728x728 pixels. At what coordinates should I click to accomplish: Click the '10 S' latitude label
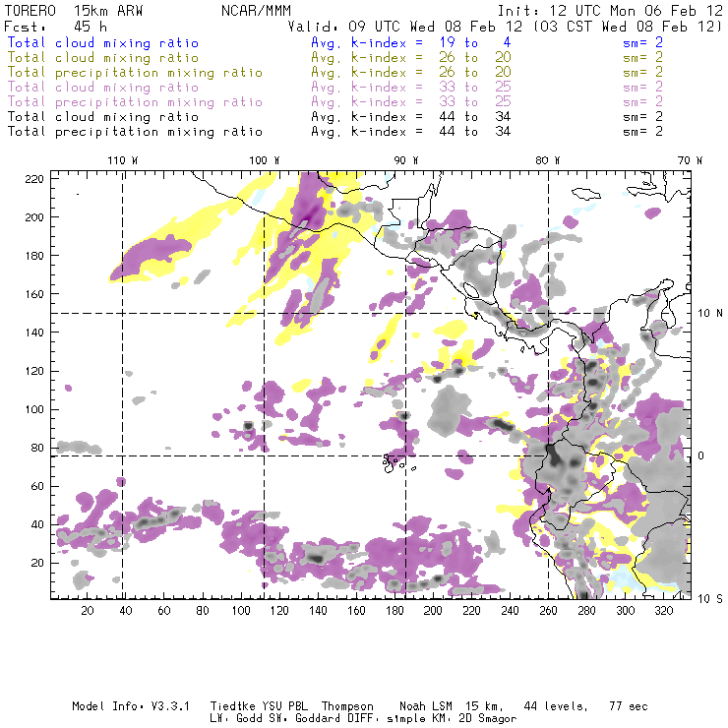710,599
